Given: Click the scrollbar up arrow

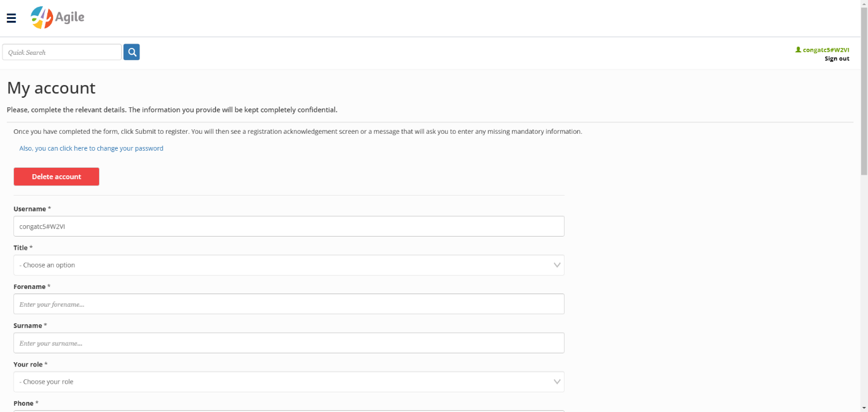Looking at the screenshot, I should (x=864, y=4).
